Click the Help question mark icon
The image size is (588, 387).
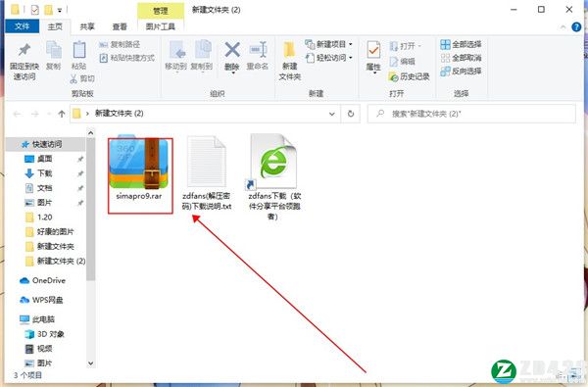pyautogui.click(x=576, y=27)
